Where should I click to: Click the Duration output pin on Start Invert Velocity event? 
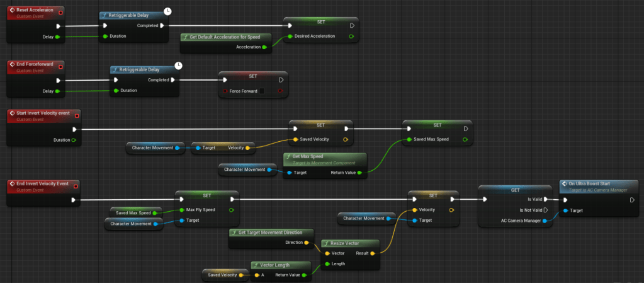coord(74,140)
